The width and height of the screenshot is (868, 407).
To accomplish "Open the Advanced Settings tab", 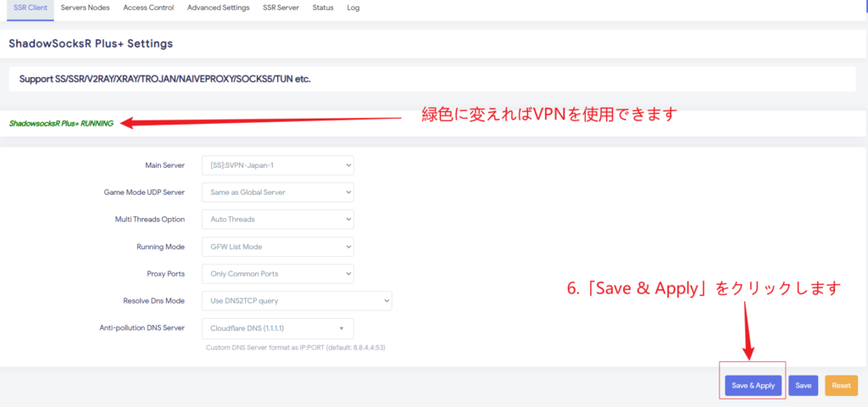I will click(218, 8).
